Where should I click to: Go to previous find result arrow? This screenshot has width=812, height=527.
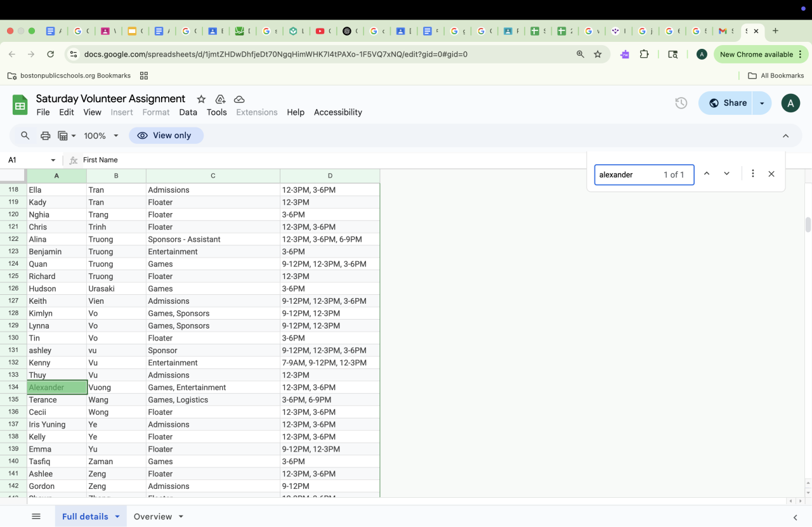pyautogui.click(x=707, y=174)
